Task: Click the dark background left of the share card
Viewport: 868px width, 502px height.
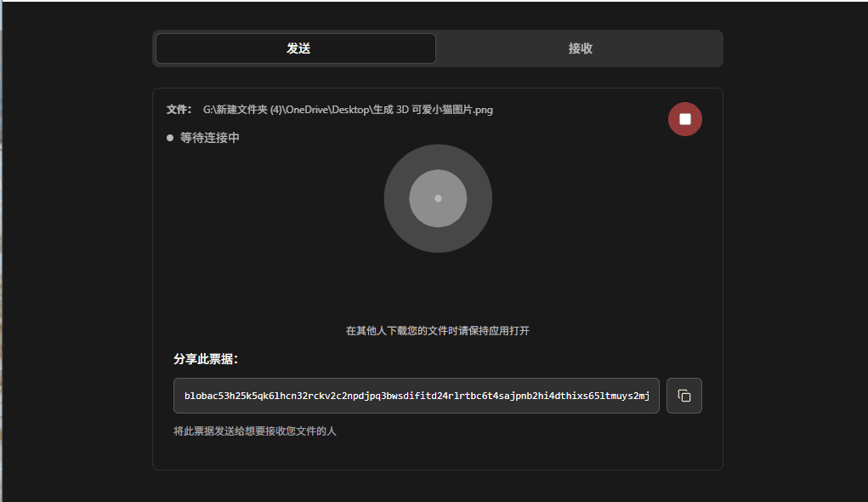Action: (x=77, y=255)
